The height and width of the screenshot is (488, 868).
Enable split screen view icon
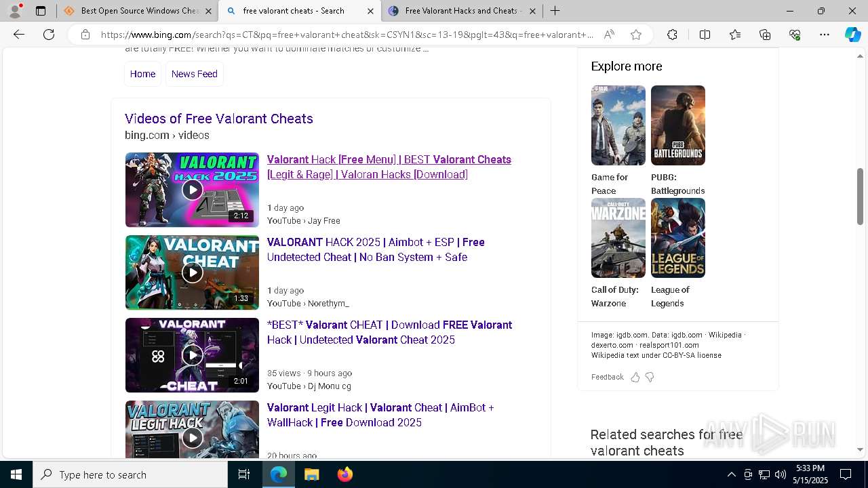point(705,35)
